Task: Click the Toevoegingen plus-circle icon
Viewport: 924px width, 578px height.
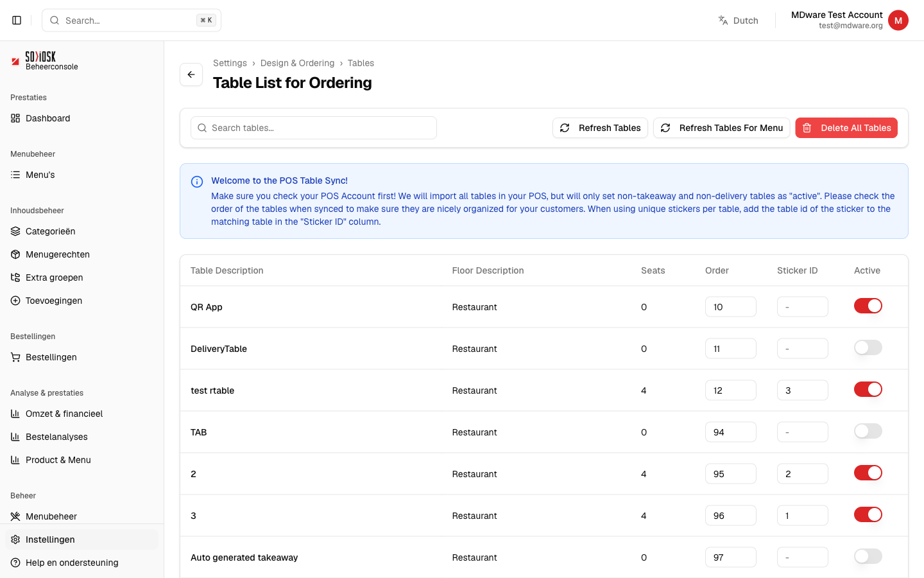Action: tap(15, 301)
